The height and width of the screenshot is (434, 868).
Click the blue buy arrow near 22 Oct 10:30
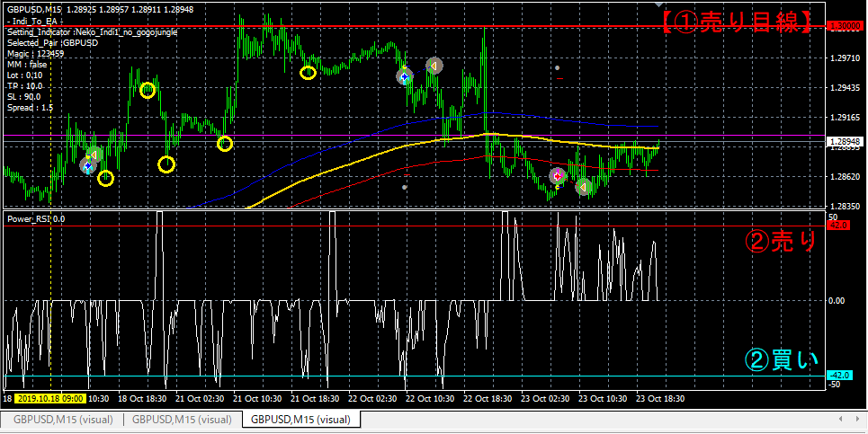[x=405, y=76]
